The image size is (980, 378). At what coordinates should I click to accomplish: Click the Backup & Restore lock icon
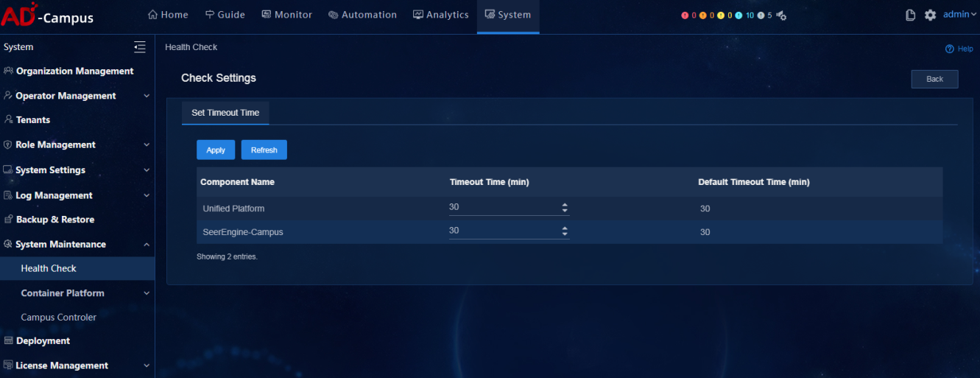tap(9, 220)
